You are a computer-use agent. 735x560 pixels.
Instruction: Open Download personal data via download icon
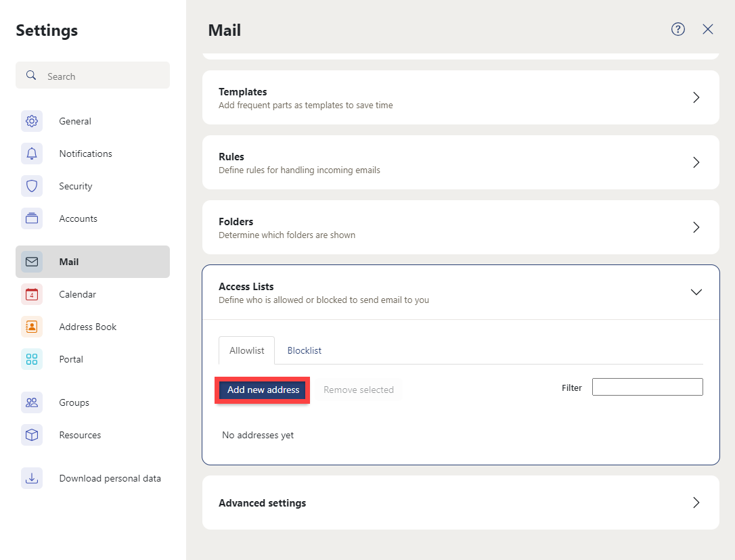click(32, 478)
